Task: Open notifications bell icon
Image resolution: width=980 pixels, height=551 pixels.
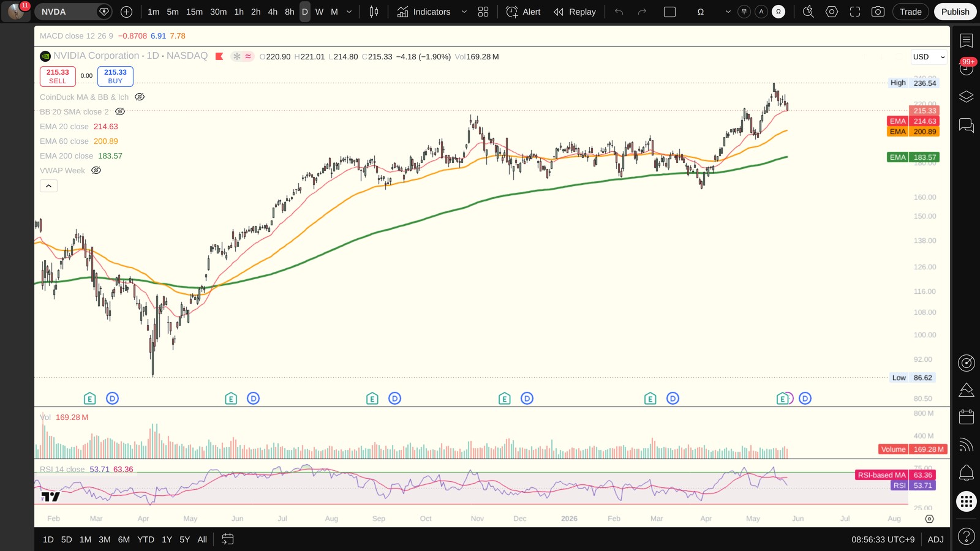Action: 966,473
